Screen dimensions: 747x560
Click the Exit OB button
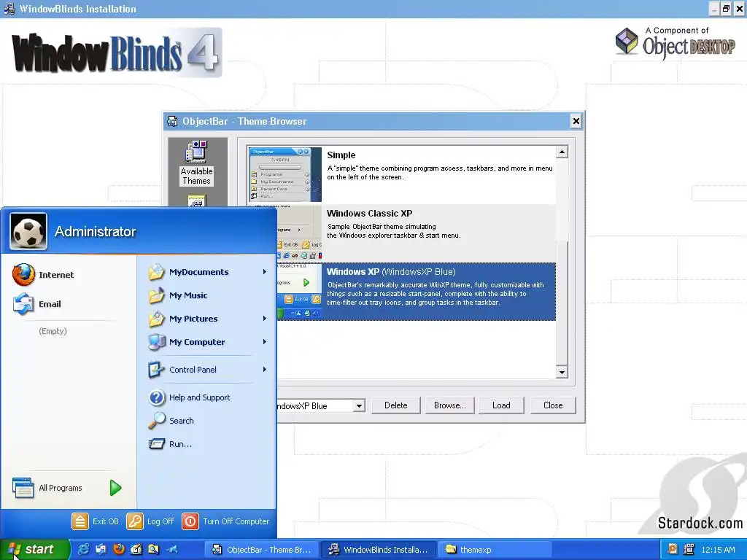(95, 521)
